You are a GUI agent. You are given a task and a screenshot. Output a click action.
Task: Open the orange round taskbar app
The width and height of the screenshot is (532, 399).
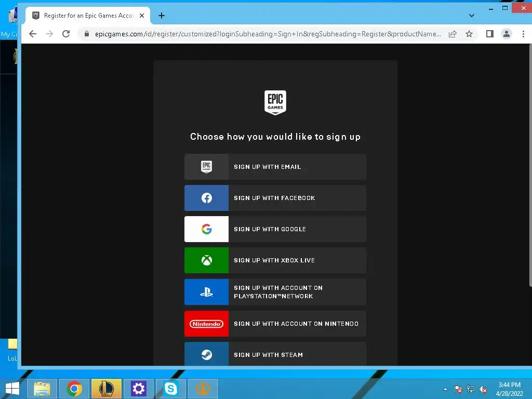203,389
